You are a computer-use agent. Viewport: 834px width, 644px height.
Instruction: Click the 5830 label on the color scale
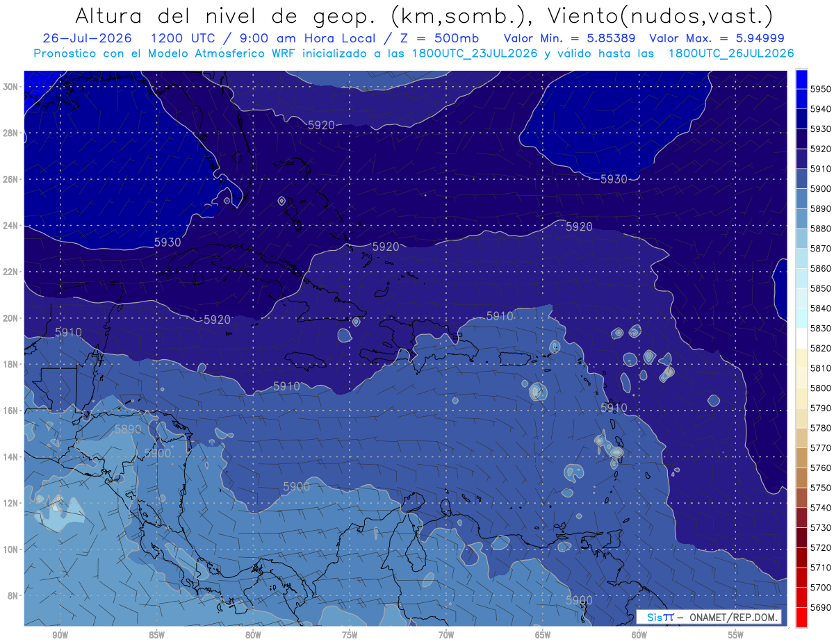pos(820,328)
